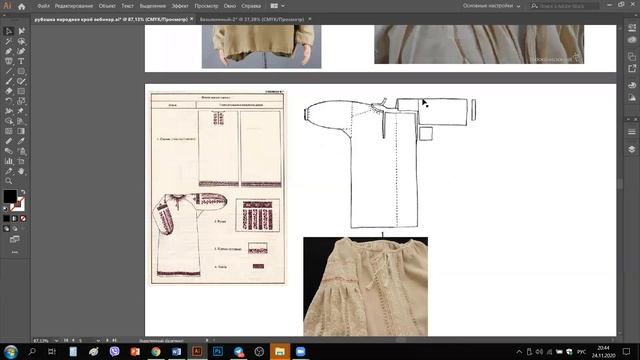Select the embroidered shirt photo
Screen dimensions: 640x360
pyautogui.click(x=365, y=286)
